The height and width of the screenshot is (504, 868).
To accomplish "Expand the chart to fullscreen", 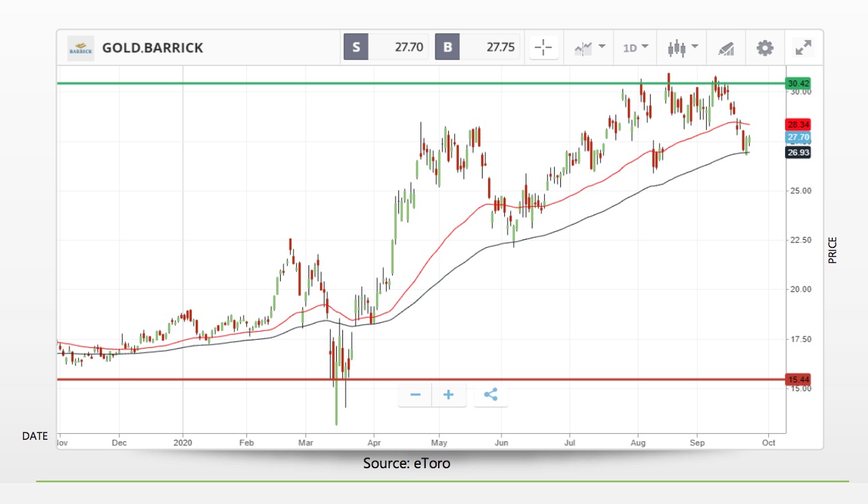I will 803,47.
